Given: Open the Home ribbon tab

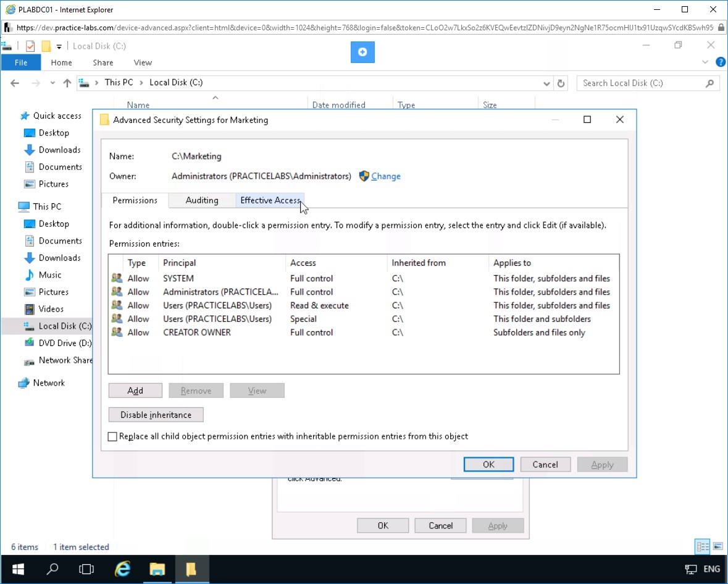Looking at the screenshot, I should point(61,62).
